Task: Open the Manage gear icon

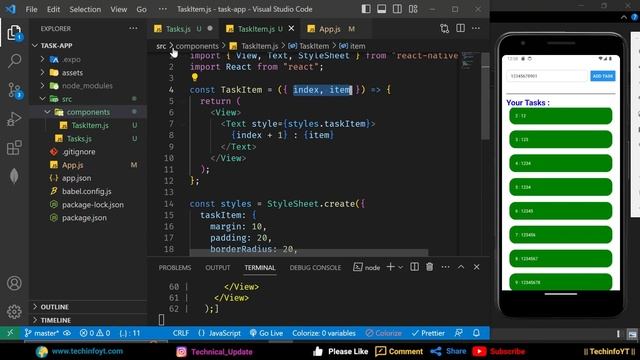Action: (14, 312)
